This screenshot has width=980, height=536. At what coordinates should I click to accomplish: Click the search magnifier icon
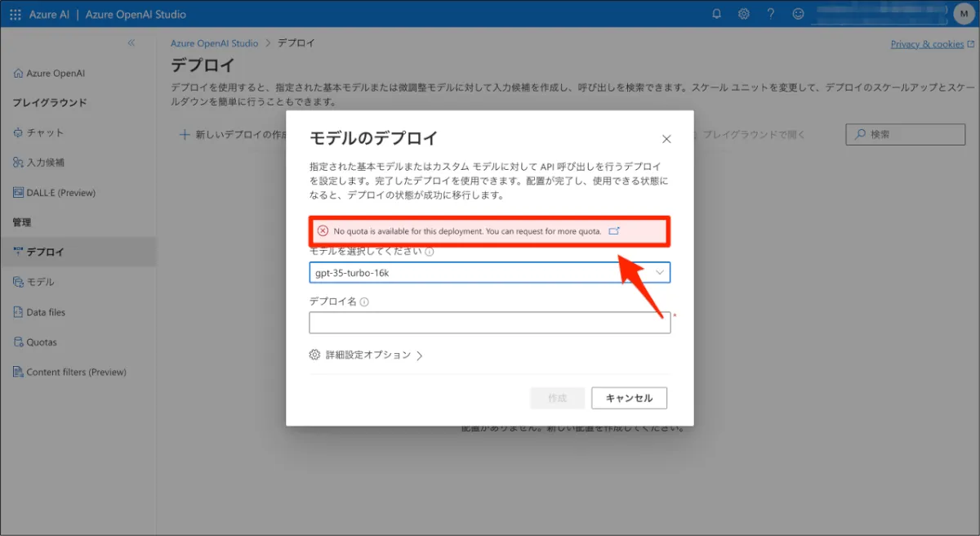(x=860, y=135)
